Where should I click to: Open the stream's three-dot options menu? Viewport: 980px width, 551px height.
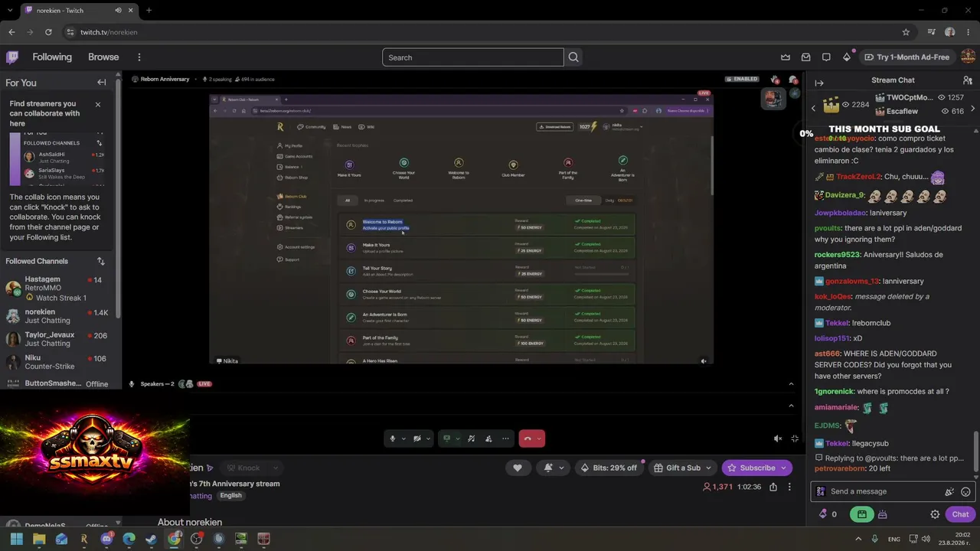[x=789, y=487]
